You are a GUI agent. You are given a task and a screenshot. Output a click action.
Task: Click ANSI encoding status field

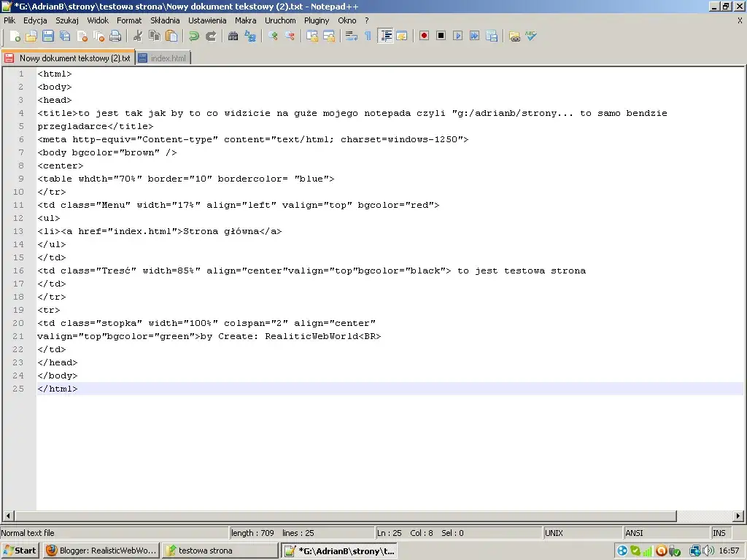tap(667, 533)
